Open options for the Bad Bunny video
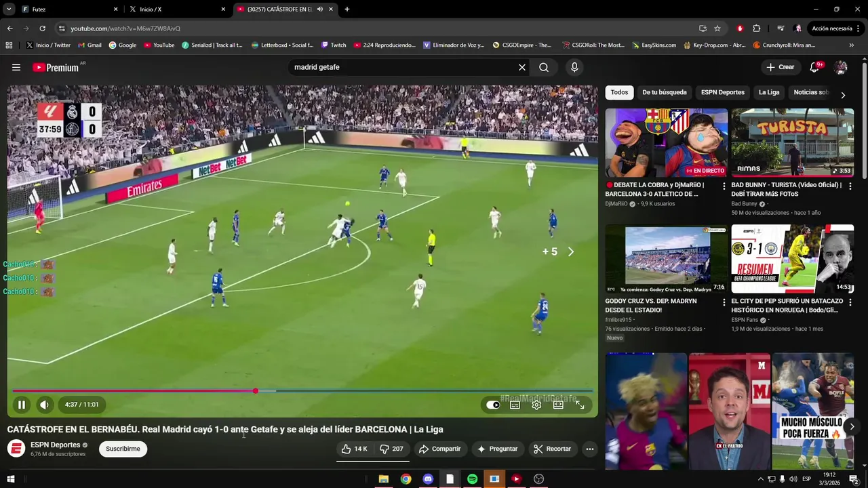 pyautogui.click(x=850, y=186)
